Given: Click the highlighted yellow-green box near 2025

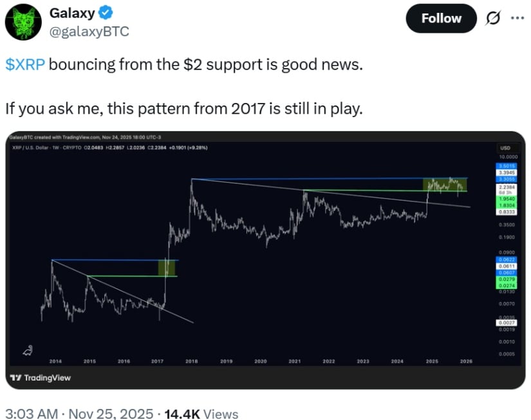Looking at the screenshot, I should click(444, 185).
